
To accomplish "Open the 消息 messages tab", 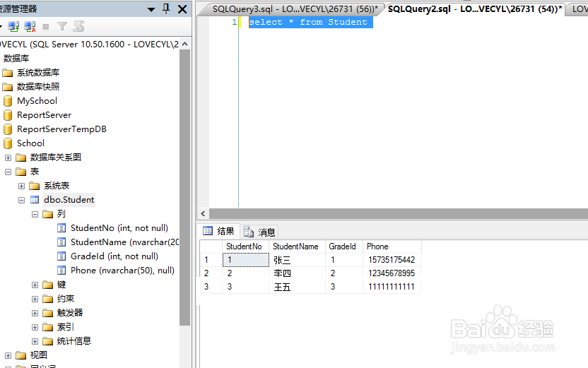I will 259,232.
